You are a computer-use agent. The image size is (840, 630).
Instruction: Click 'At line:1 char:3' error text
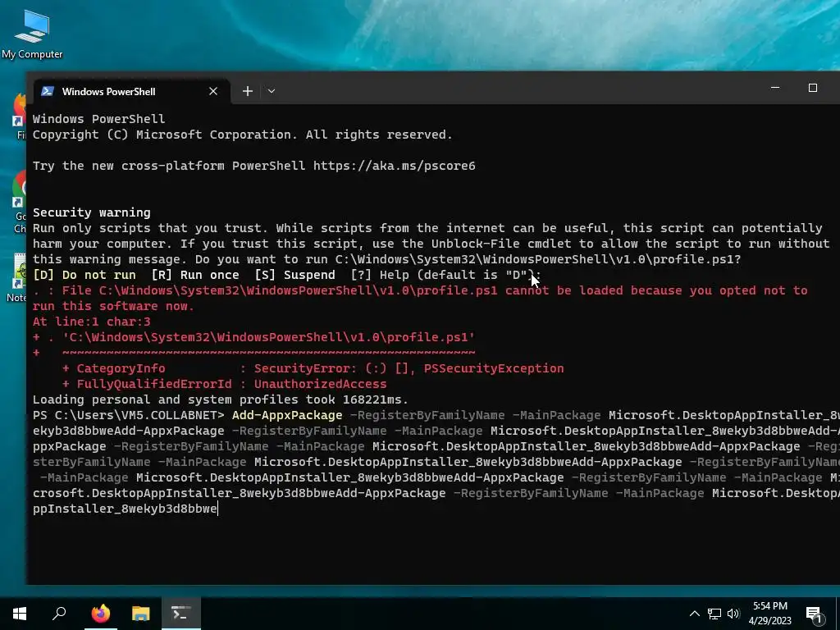(x=92, y=322)
